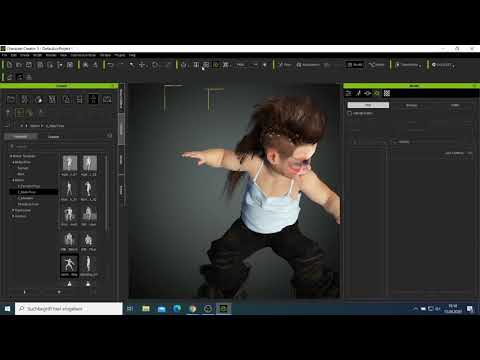The image size is (480, 360).
Task: Click the toolbar icon under the mouse cursor
Action: pos(206,65)
